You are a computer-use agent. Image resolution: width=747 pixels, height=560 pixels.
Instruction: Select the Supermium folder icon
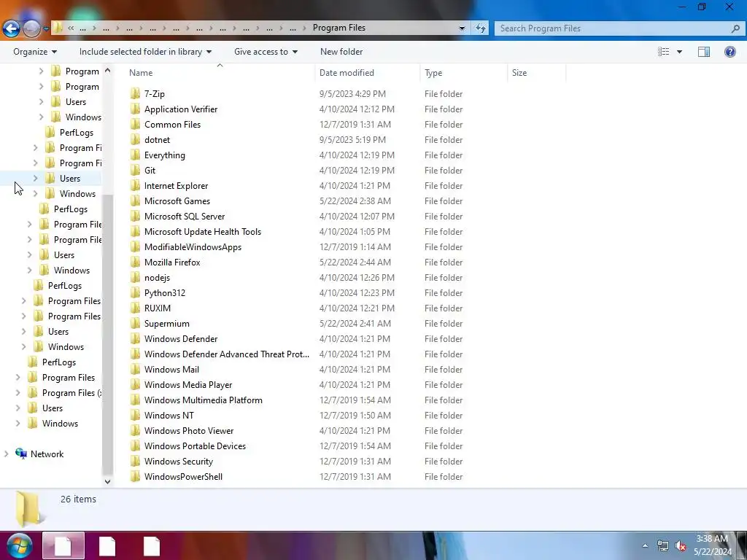(x=135, y=324)
